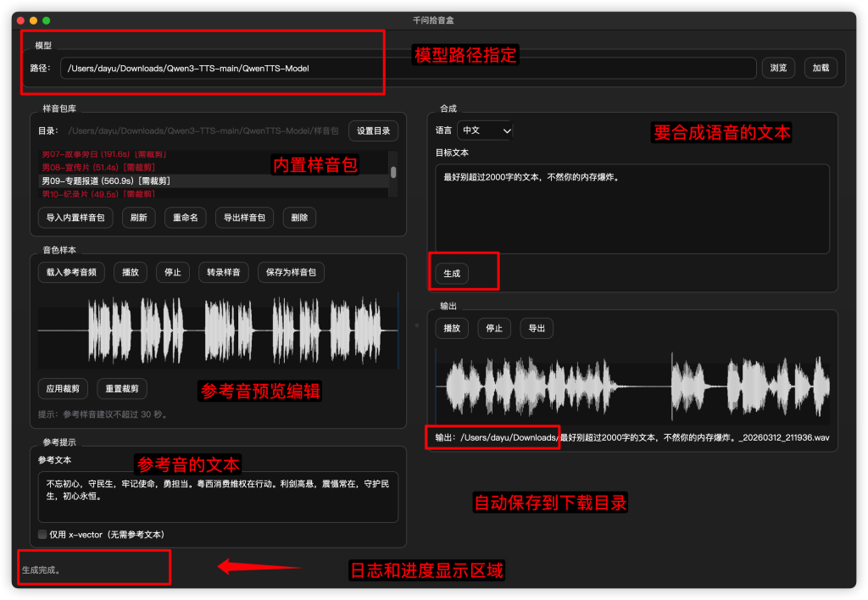Viewport: 868px width, 600px height.
Task: Click into the 目标文本 text box
Action: 632,212
